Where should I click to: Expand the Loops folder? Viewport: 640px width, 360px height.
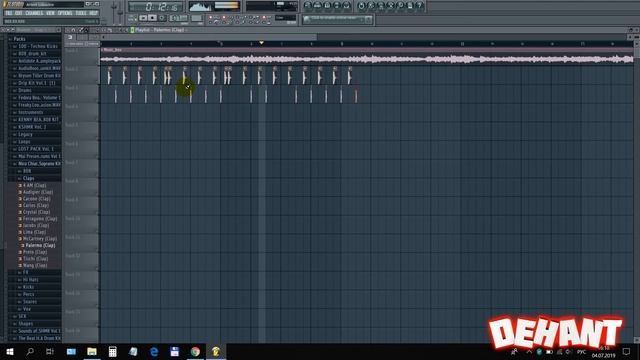[24, 142]
